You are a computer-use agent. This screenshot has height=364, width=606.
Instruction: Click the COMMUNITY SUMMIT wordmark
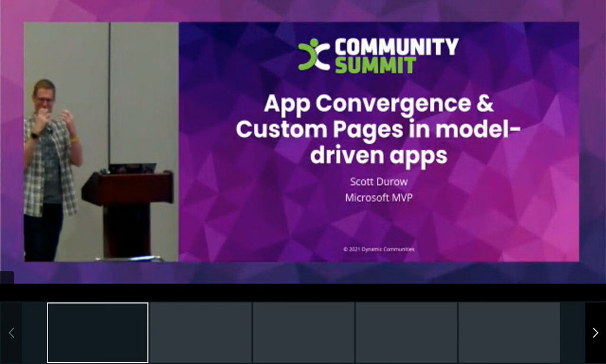coord(397,55)
